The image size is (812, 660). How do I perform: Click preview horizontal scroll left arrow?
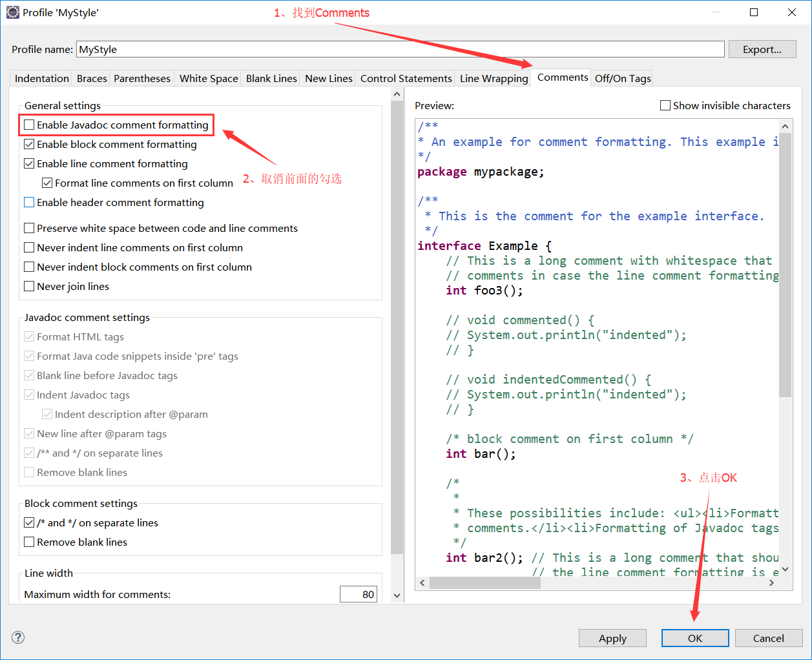(423, 583)
